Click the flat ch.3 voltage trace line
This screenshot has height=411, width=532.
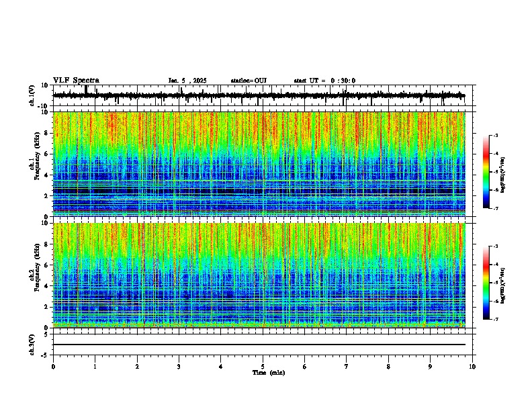(x=259, y=345)
